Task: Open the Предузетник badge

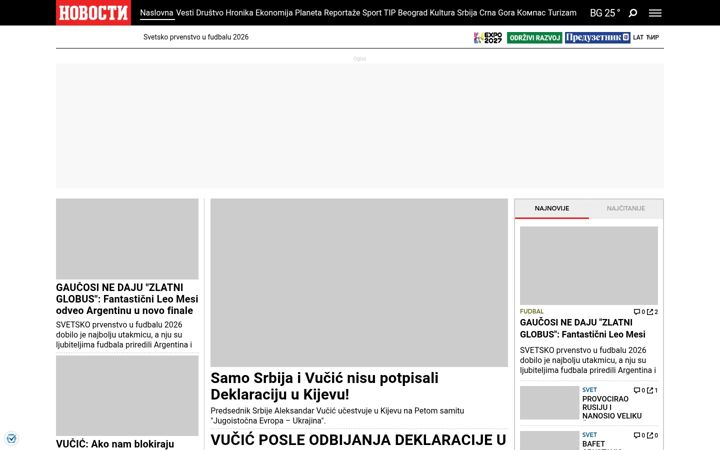Action: pyautogui.click(x=597, y=38)
